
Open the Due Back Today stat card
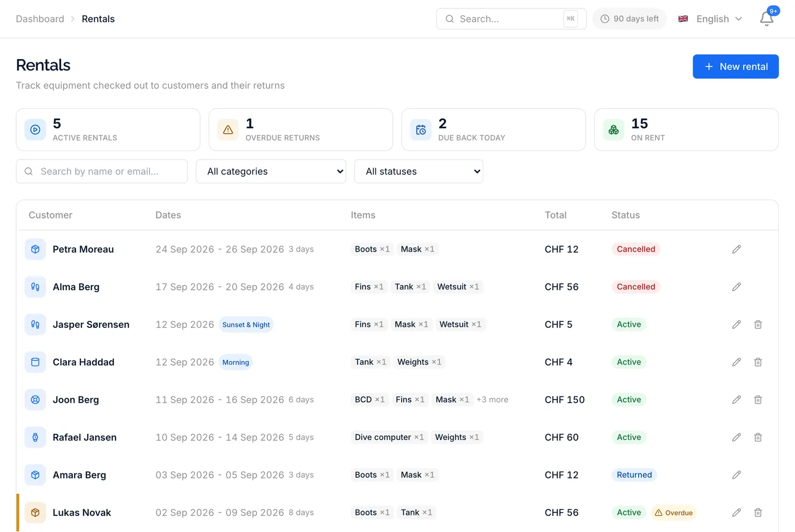pyautogui.click(x=494, y=130)
